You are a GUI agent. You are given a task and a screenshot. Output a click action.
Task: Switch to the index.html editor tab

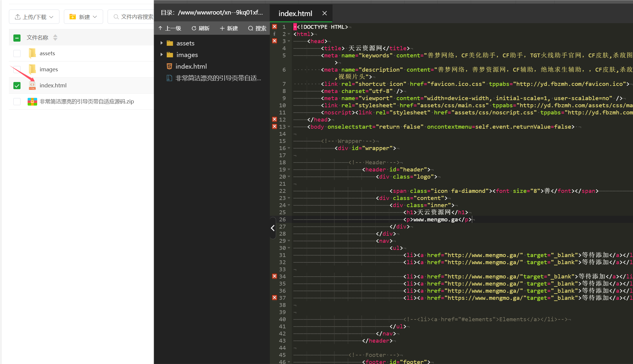(295, 13)
